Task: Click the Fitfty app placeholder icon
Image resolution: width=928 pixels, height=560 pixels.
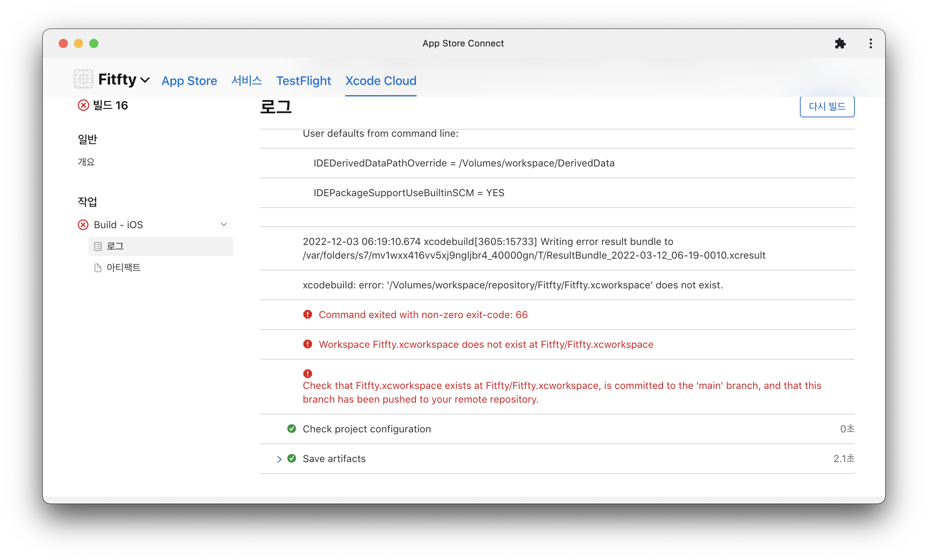Action: pyautogui.click(x=83, y=79)
